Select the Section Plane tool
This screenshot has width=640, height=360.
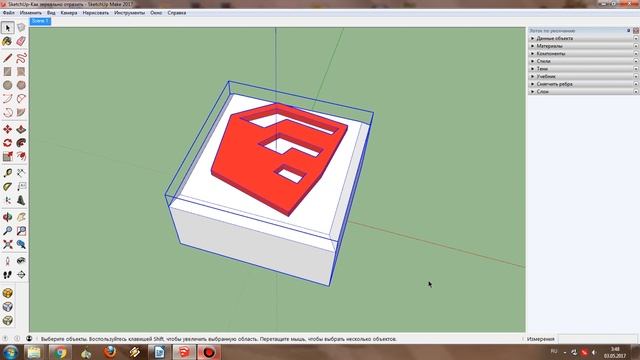click(21, 275)
